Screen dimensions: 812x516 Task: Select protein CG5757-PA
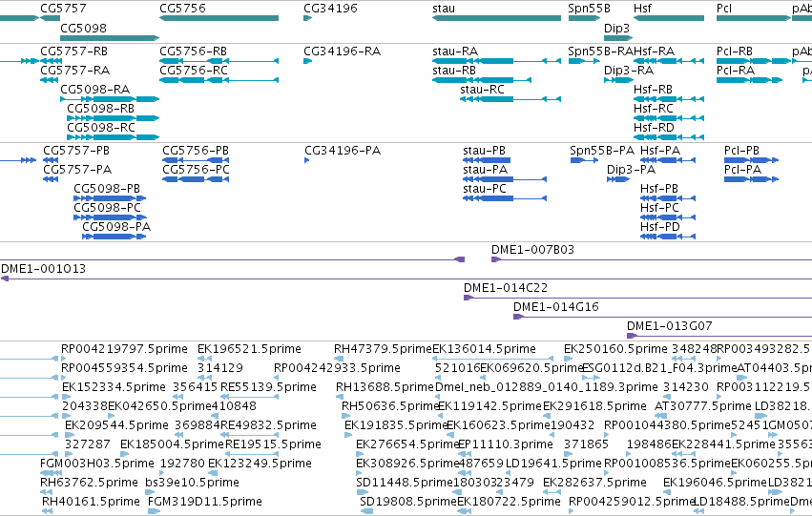click(x=77, y=170)
